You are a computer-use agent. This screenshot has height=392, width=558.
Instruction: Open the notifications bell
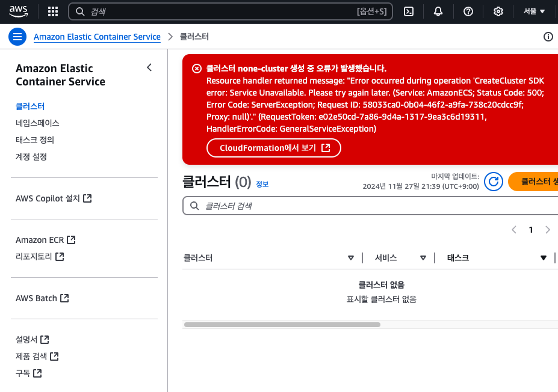click(x=438, y=12)
